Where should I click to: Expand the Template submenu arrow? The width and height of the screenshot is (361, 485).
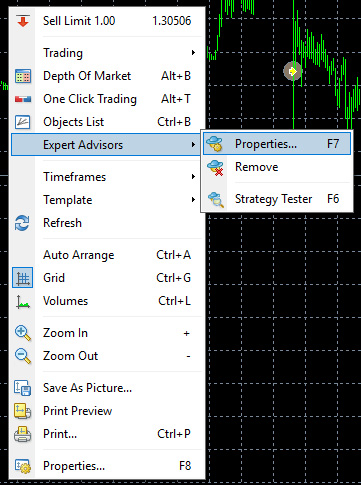pyautogui.click(x=193, y=200)
